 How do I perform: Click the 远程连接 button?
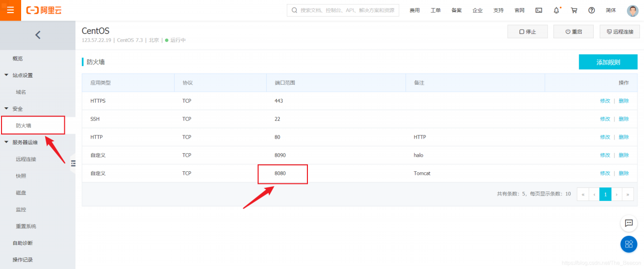[620, 32]
